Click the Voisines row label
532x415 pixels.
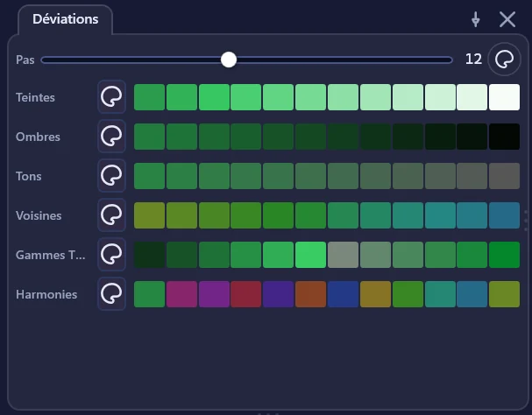[x=39, y=215]
